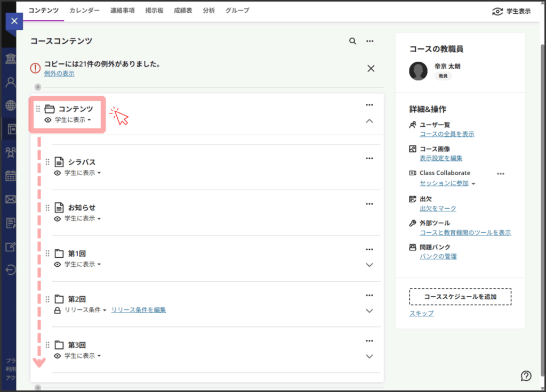Click the plus icon above コンテンツ folder
This screenshot has width=546, height=392.
pos(37,87)
